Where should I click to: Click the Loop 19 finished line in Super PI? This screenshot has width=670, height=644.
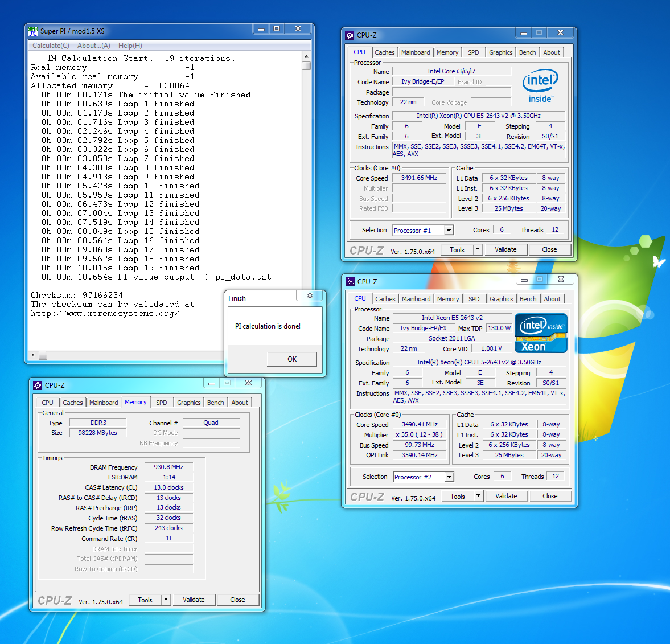(121, 268)
